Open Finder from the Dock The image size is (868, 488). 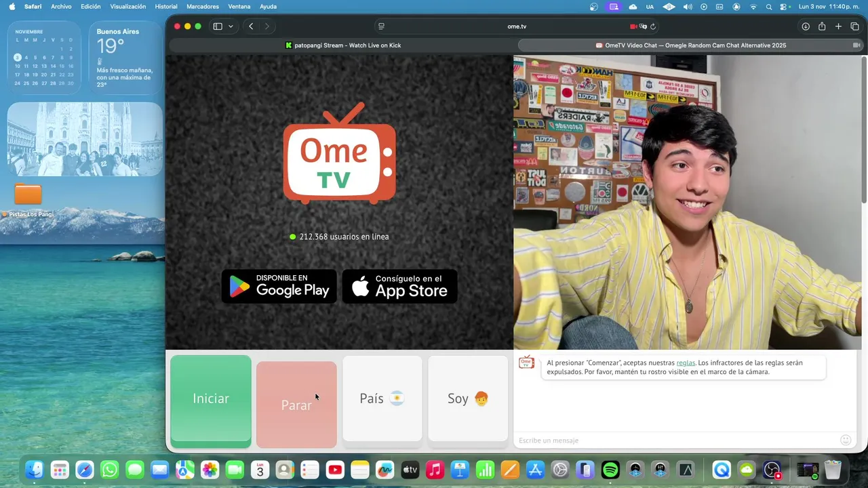pos(35,470)
